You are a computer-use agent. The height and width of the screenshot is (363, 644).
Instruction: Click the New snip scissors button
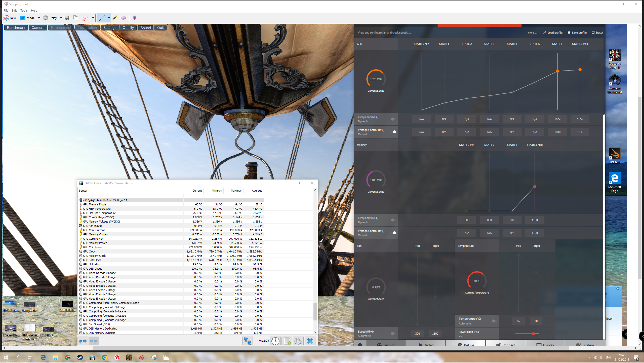(x=10, y=18)
